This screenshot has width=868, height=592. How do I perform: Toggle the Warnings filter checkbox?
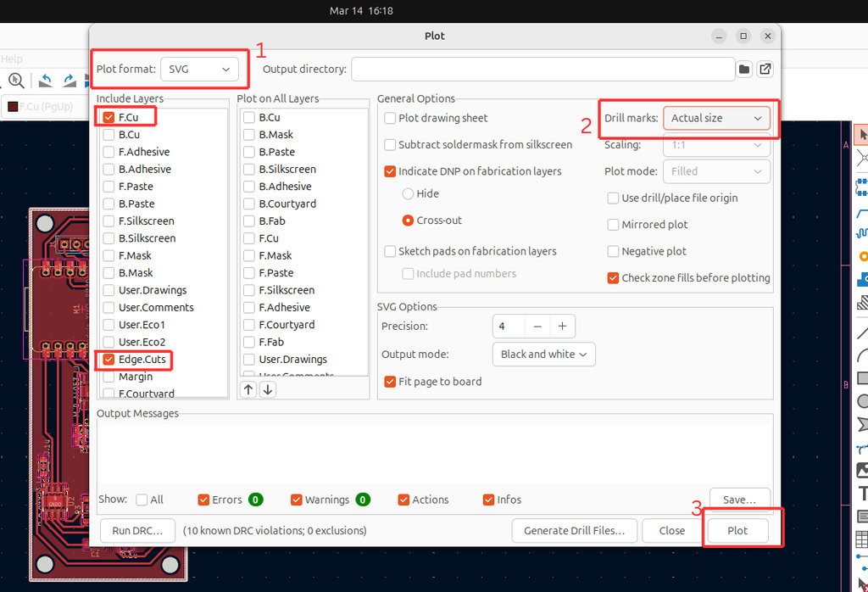click(x=296, y=500)
